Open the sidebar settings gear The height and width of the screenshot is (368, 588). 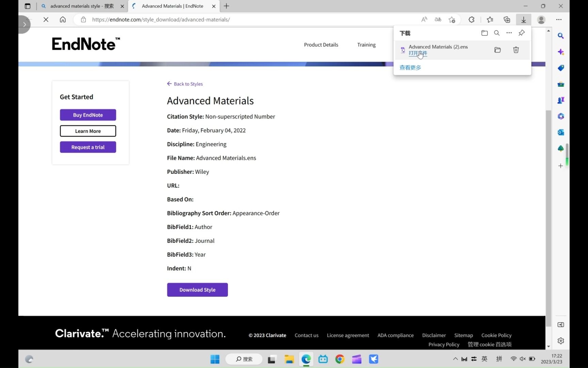click(561, 341)
